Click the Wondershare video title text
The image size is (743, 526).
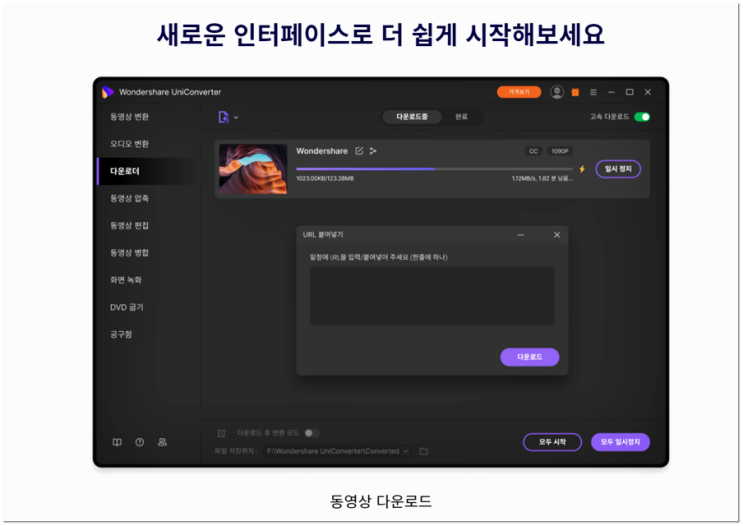tap(322, 151)
